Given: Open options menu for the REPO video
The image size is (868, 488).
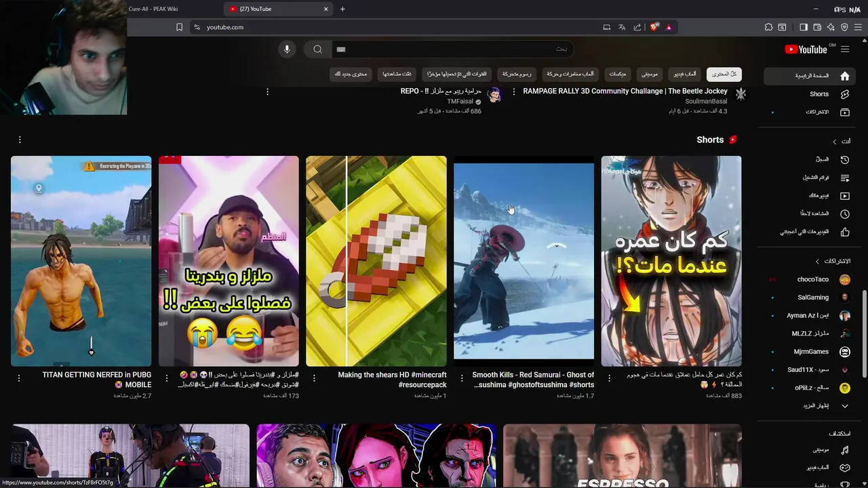Looking at the screenshot, I should pyautogui.click(x=268, y=91).
